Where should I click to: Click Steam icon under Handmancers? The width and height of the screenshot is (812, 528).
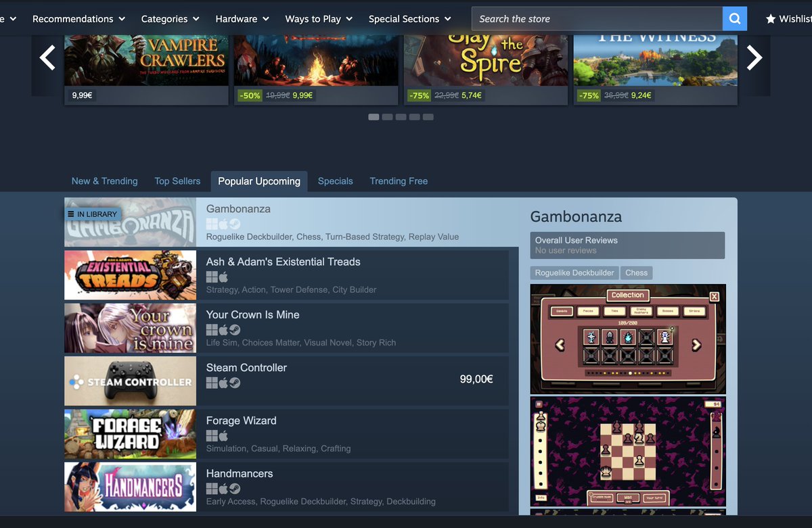[235, 488]
